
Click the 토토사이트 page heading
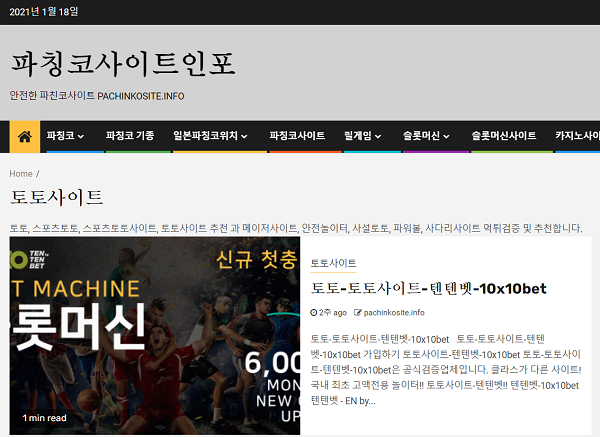(x=57, y=197)
